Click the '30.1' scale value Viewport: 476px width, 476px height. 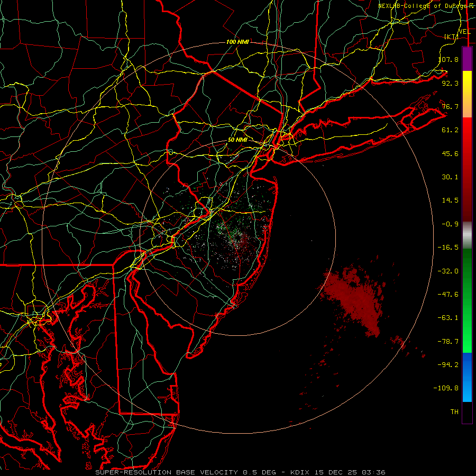[450, 177]
